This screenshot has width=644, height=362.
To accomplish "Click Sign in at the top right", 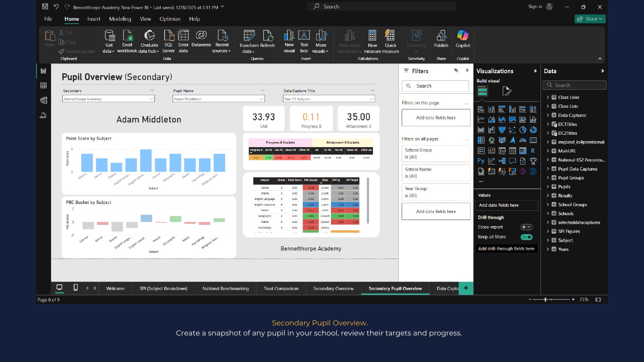I will click(x=535, y=6).
